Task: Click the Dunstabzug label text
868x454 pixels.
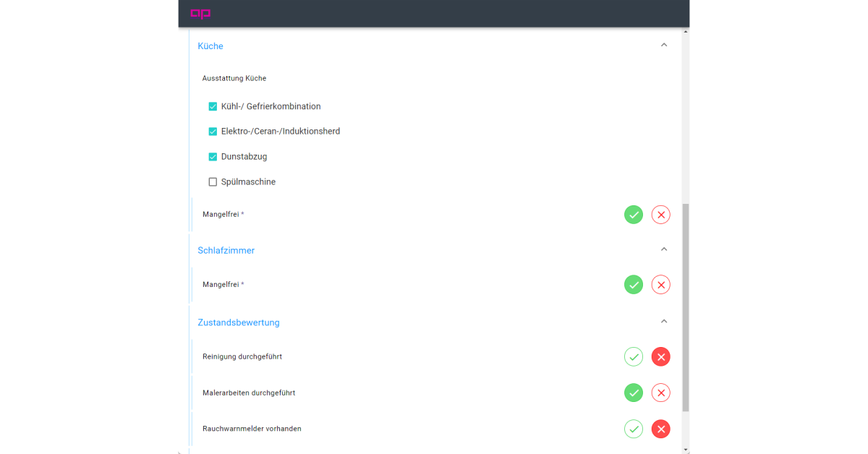Action: 244,157
